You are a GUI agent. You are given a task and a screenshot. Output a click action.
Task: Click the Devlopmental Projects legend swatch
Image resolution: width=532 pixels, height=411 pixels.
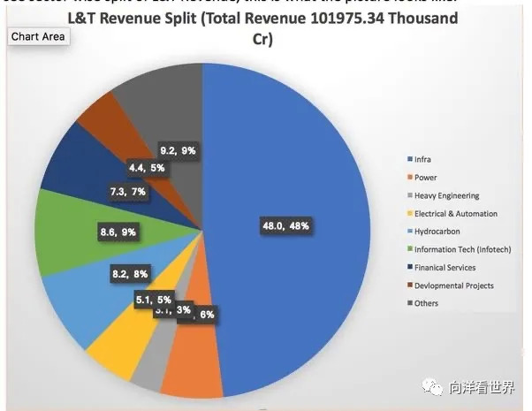pyautogui.click(x=409, y=285)
